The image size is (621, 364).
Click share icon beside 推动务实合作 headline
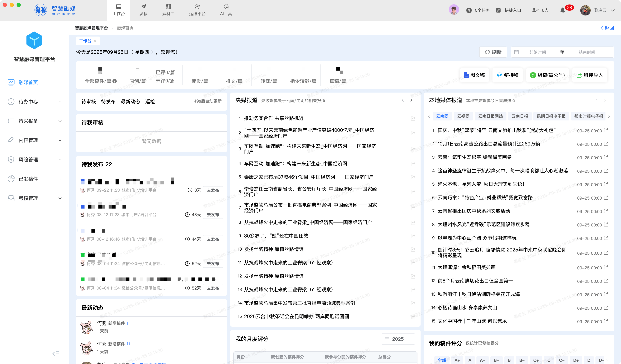413,118
